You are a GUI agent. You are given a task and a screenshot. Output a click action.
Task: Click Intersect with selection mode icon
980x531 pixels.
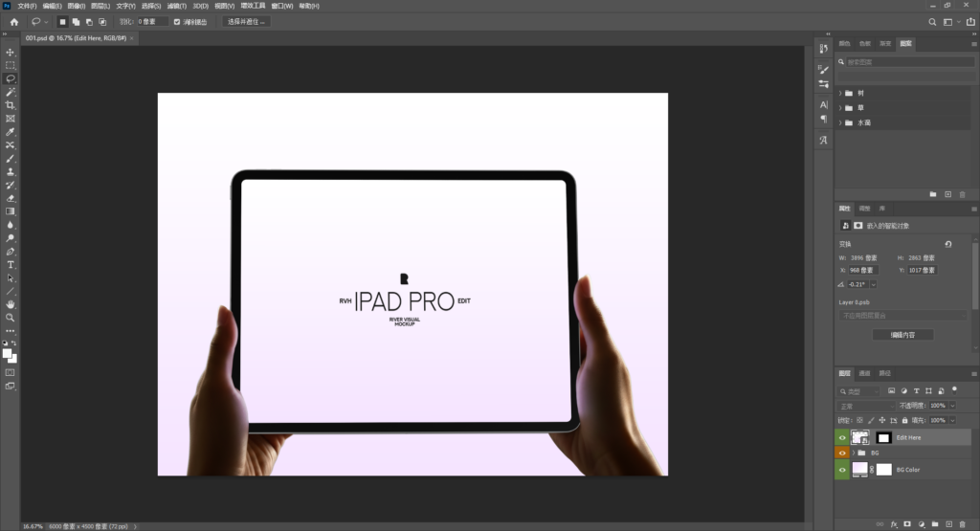click(x=102, y=22)
